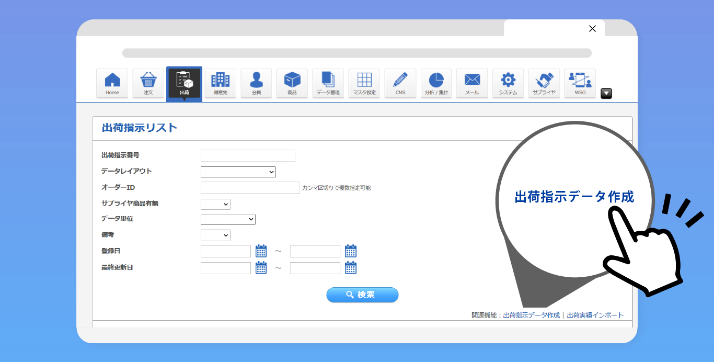This screenshot has height=362, width=714.
Task: Open the handshake supplier icon
Action: (544, 83)
